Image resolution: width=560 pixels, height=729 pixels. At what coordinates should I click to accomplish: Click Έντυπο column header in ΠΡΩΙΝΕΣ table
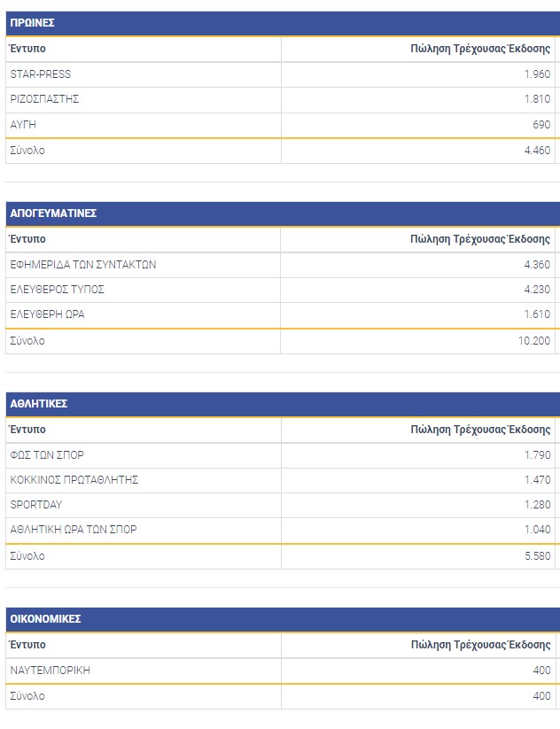coord(27,49)
